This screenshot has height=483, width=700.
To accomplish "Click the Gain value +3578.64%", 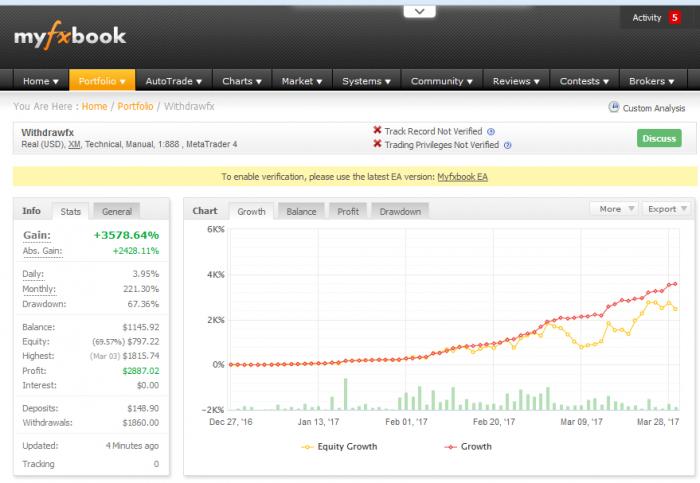I will [126, 235].
